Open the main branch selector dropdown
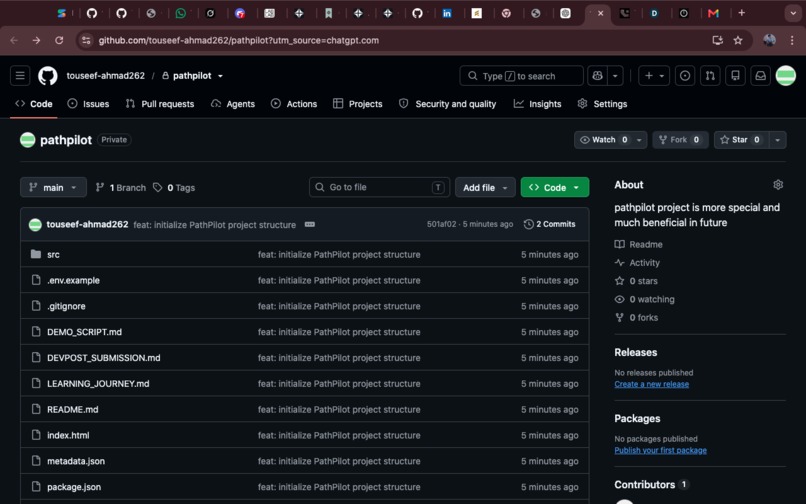Image resolution: width=806 pixels, height=504 pixels. 53,188
